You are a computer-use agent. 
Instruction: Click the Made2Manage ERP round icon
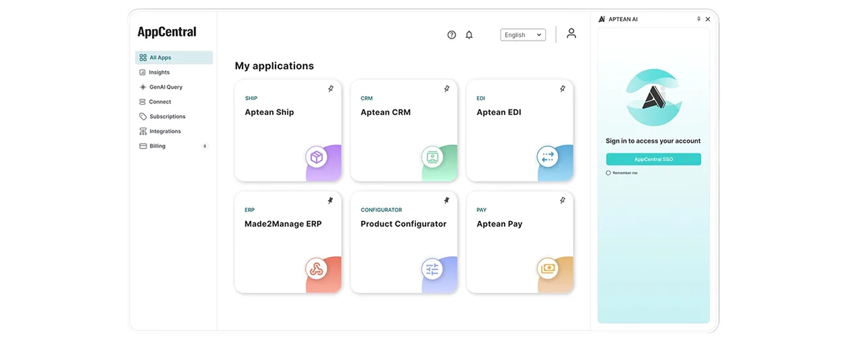[316, 269]
